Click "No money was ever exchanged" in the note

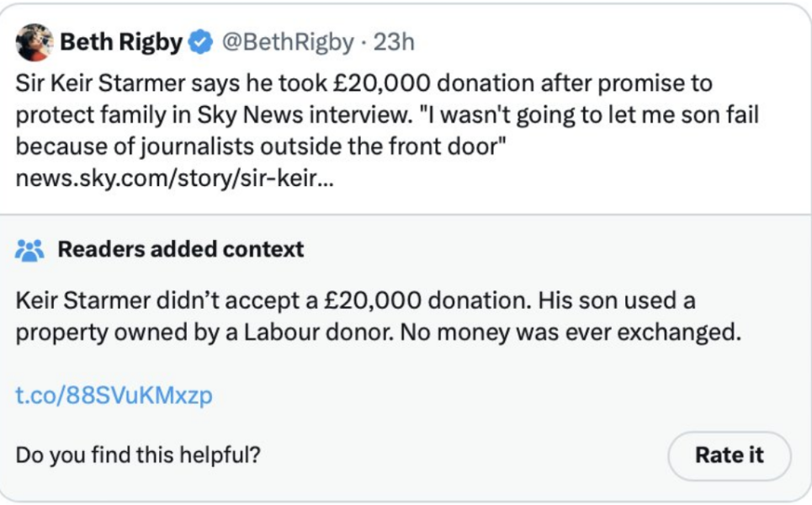tap(571, 332)
